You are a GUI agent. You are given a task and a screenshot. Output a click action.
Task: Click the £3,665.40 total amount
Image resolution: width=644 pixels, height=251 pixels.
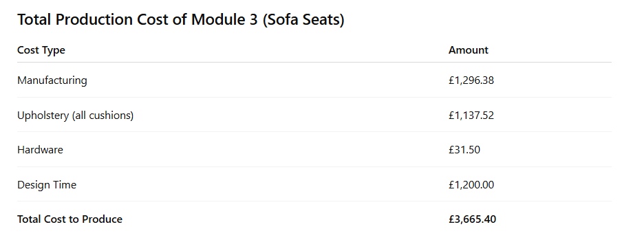click(x=472, y=219)
